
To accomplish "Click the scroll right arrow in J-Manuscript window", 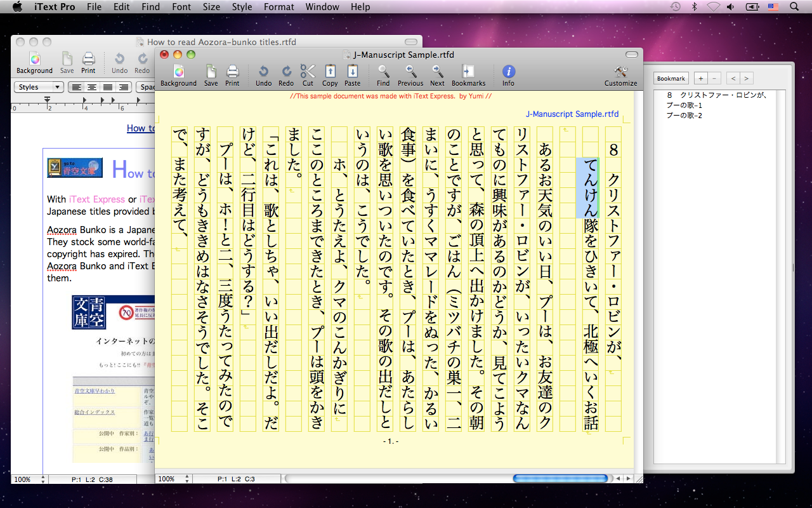I will [628, 479].
